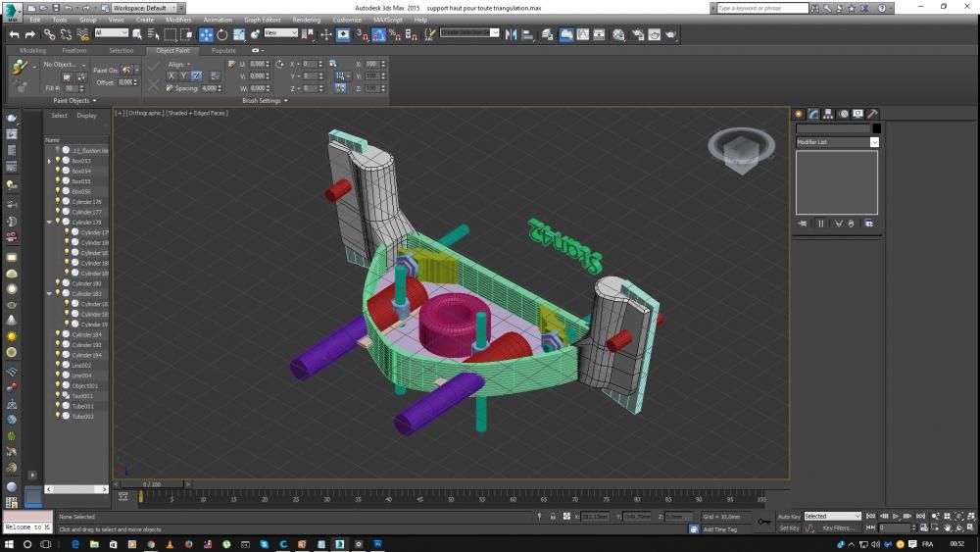Viewport: 980px width, 552px height.
Task: Toggle the Z align axis button
Action: coord(196,75)
